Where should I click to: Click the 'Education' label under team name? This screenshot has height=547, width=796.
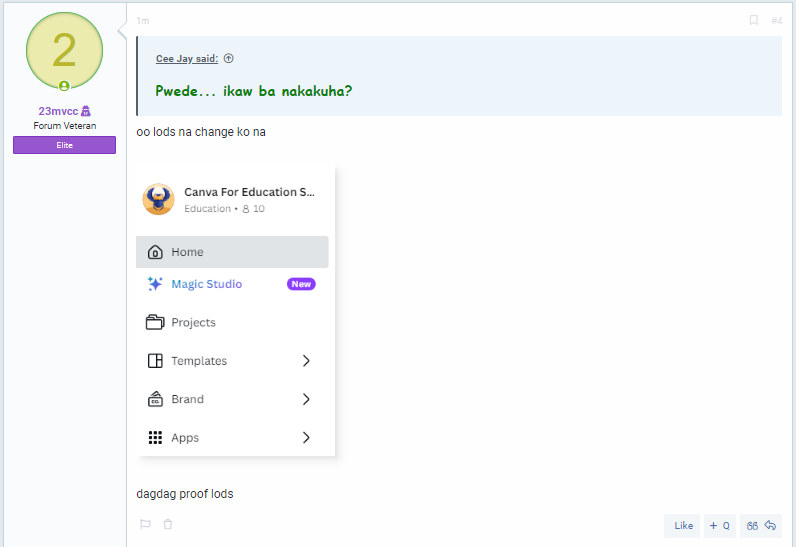tap(208, 209)
